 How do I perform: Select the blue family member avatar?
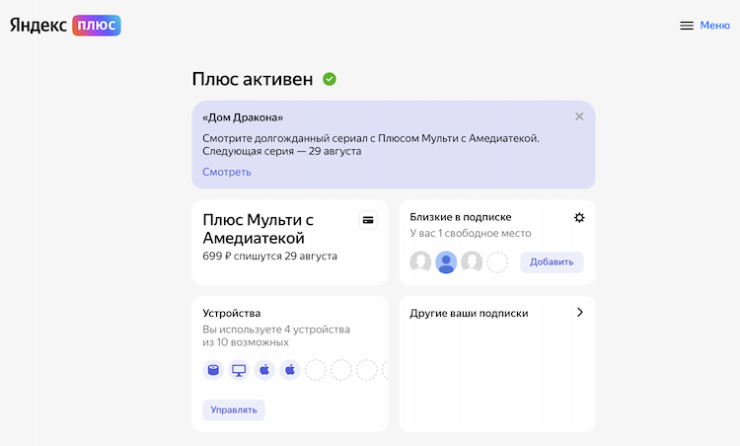[x=446, y=262]
